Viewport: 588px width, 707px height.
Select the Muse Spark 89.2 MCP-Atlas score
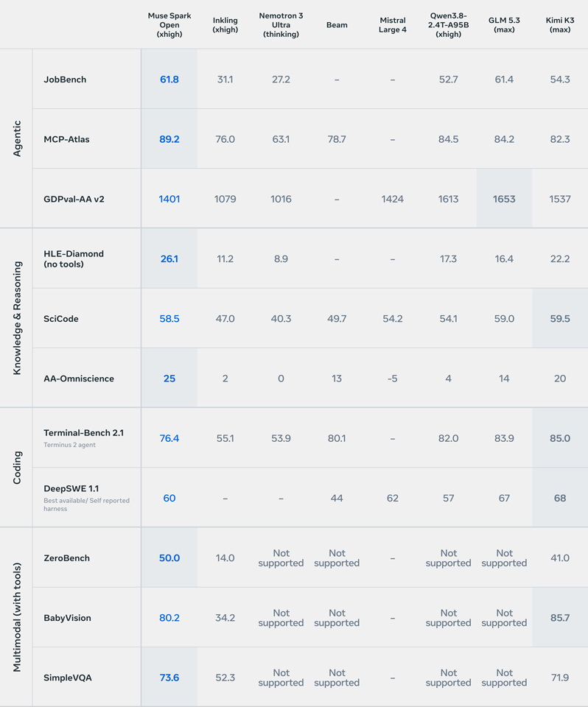click(169, 139)
